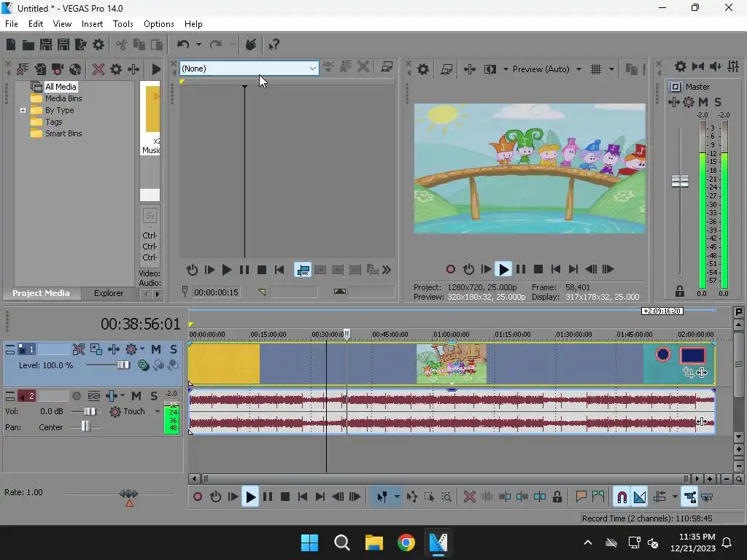The width and height of the screenshot is (747, 560).
Task: Click the Master volume fader
Action: click(680, 182)
